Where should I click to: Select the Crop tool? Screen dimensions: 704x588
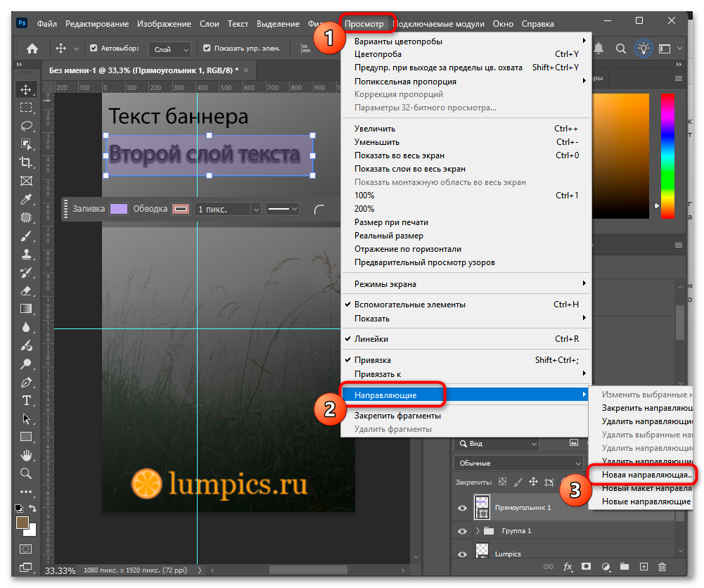(26, 162)
